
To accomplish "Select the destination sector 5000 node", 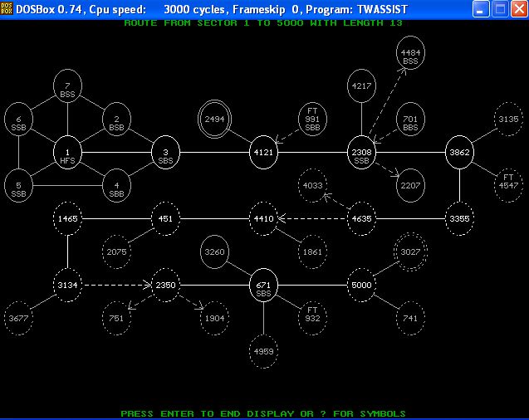I will pos(361,286).
